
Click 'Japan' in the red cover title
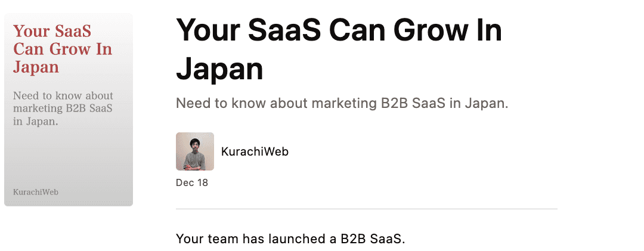pyautogui.click(x=36, y=66)
